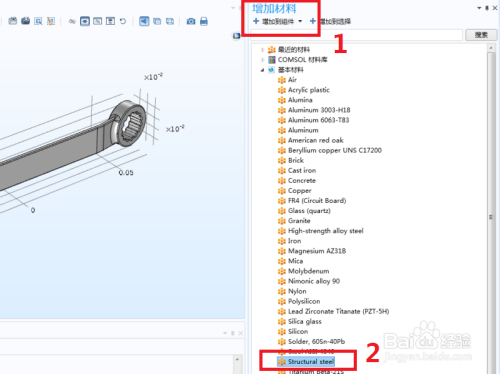The width and height of the screenshot is (500, 374).
Task: Click the material search input field
Action: tap(357, 35)
